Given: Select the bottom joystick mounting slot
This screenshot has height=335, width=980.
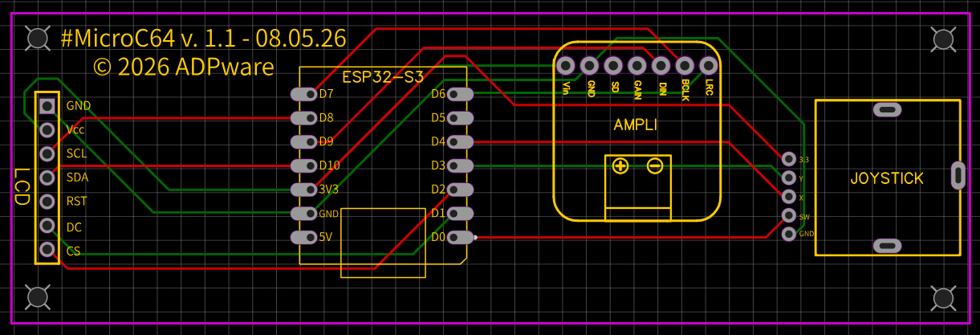Looking at the screenshot, I should (887, 246).
